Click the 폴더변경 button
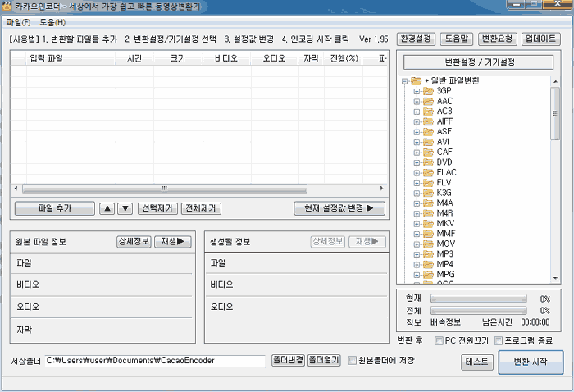Viewport: 574px width, 392px height. click(x=288, y=360)
